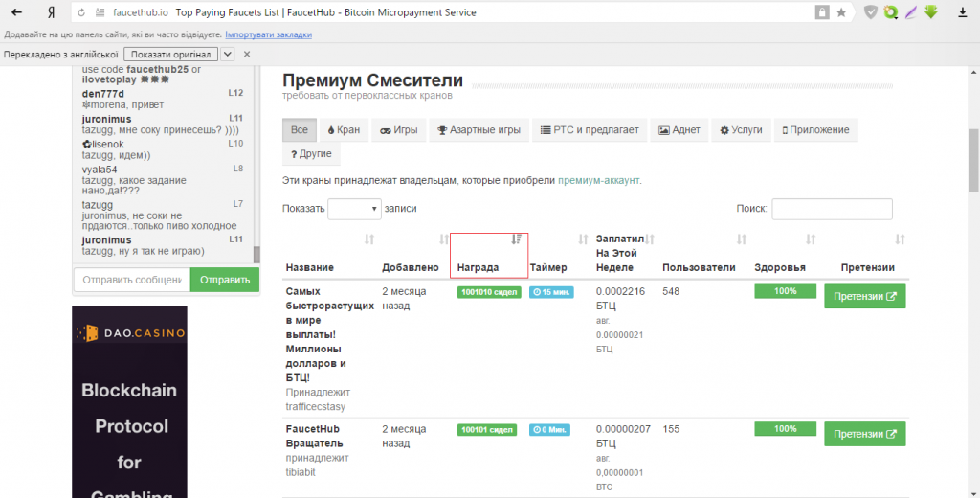Open the Показать records count dropdown

[x=354, y=209]
